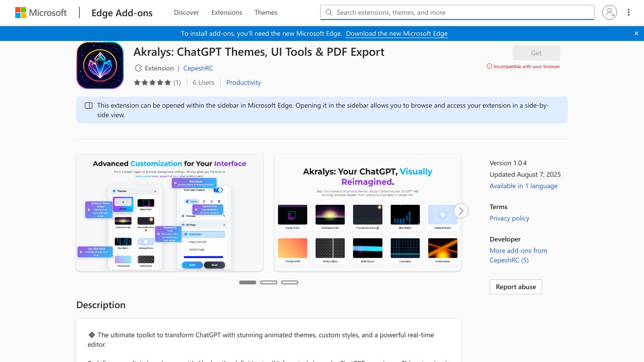Click Edge Add-ons site title
This screenshot has height=362, width=644.
(x=122, y=13)
